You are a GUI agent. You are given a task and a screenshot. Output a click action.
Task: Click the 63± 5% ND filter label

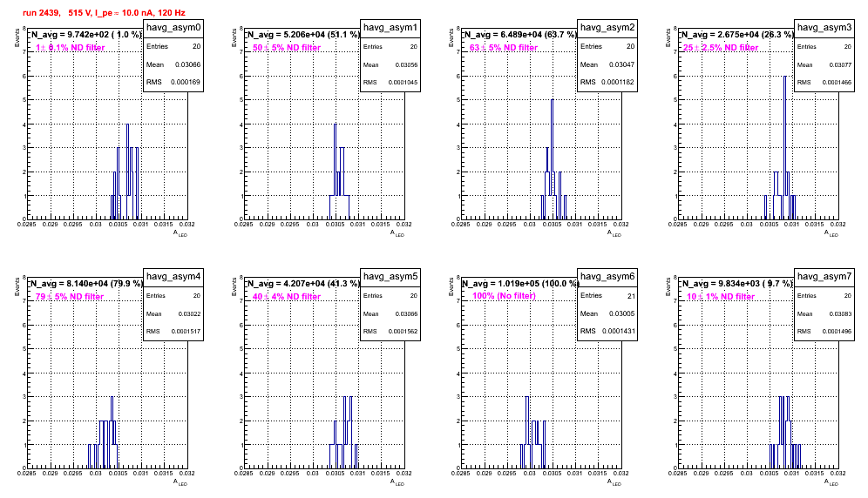[504, 48]
